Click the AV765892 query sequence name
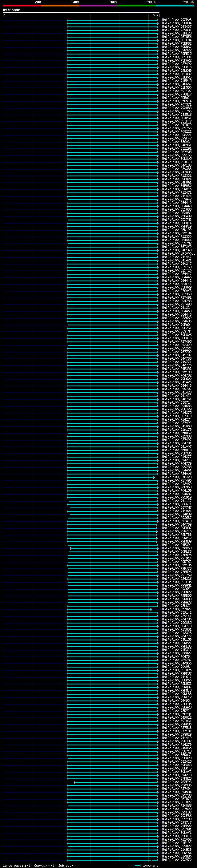197x868 pixels. click(x=11, y=10)
